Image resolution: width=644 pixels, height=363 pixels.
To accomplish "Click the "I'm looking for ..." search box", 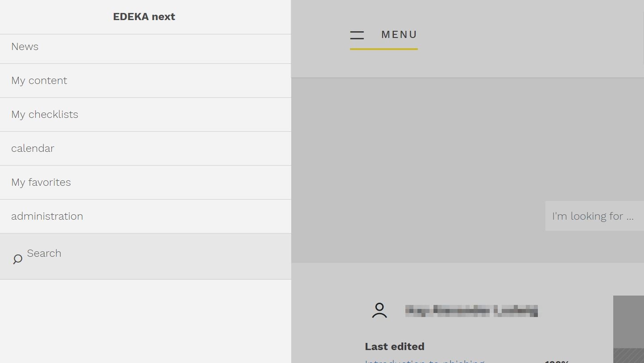I will click(594, 216).
